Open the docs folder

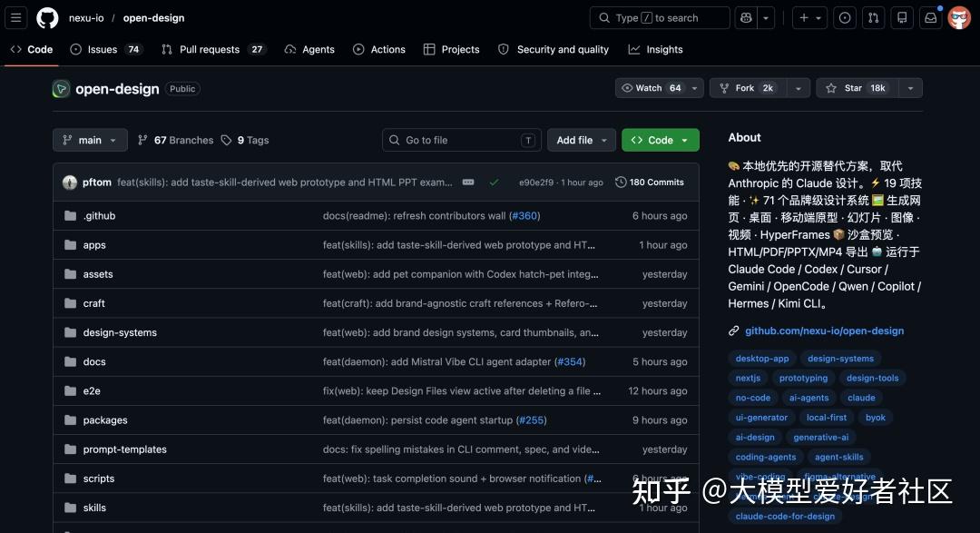tap(94, 361)
